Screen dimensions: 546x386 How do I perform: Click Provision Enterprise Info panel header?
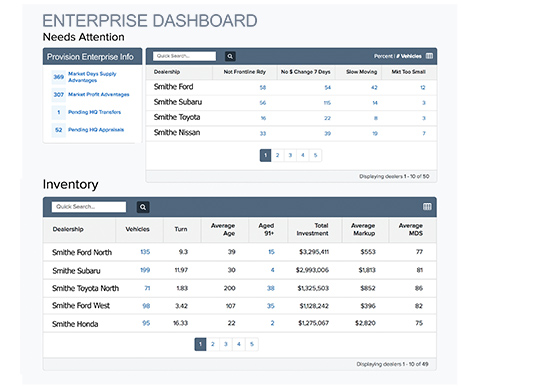(x=92, y=57)
